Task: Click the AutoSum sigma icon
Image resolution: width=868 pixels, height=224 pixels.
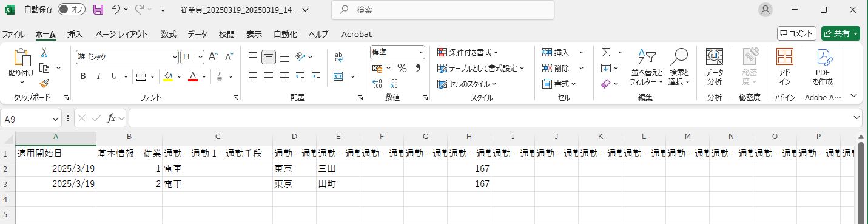Action: 606,52
